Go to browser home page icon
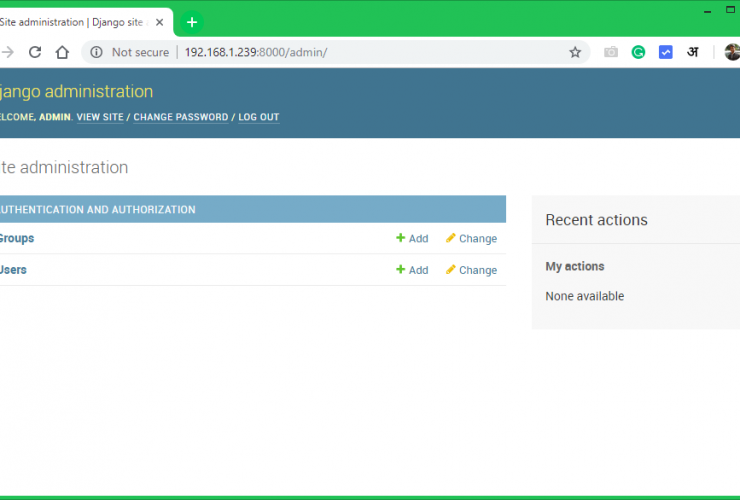 point(62,52)
